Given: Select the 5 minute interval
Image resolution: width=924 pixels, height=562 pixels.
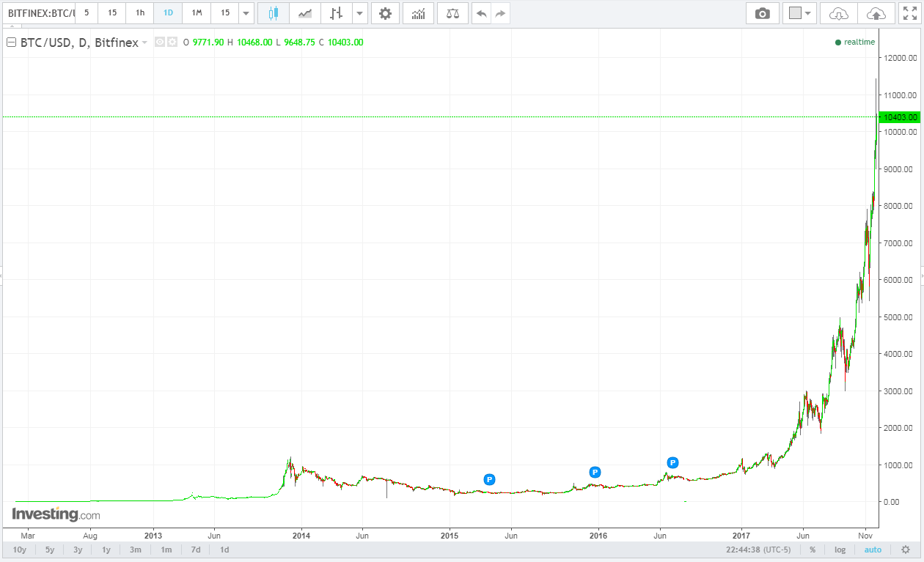Looking at the screenshot, I should point(87,13).
